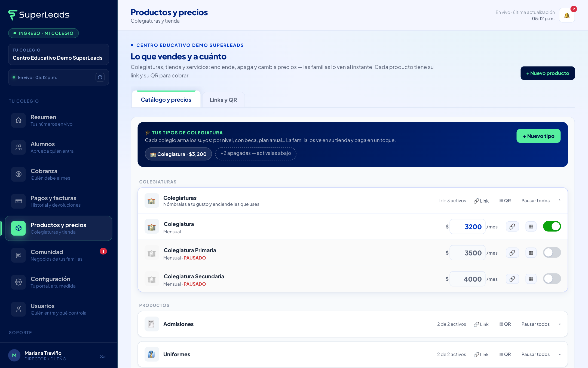Open the Cobranza dollar icon in sidebar
Image resolution: width=588 pixels, height=368 pixels.
point(19,174)
